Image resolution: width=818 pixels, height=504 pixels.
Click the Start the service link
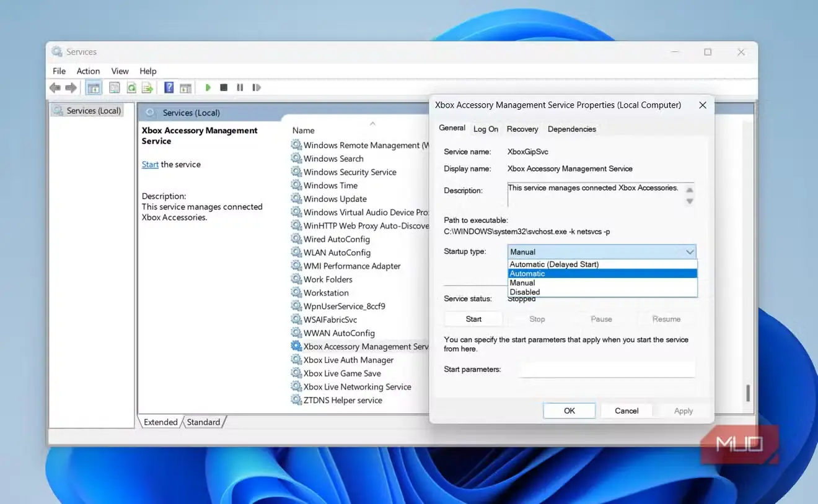[x=150, y=165]
